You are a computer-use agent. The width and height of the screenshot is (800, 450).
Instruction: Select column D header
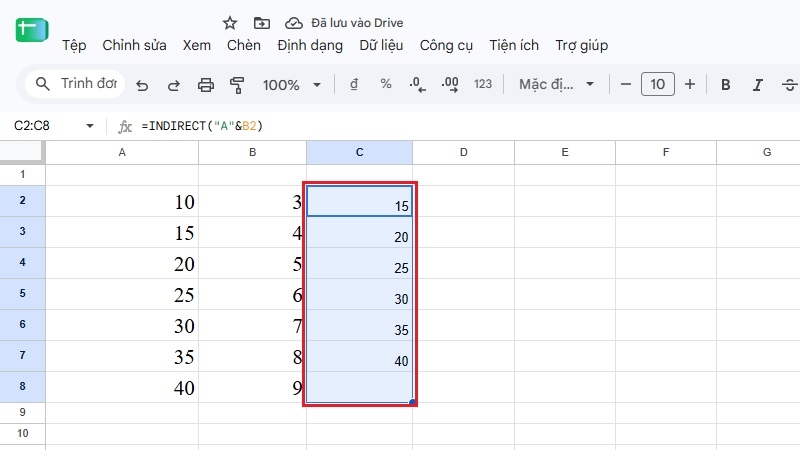point(463,153)
